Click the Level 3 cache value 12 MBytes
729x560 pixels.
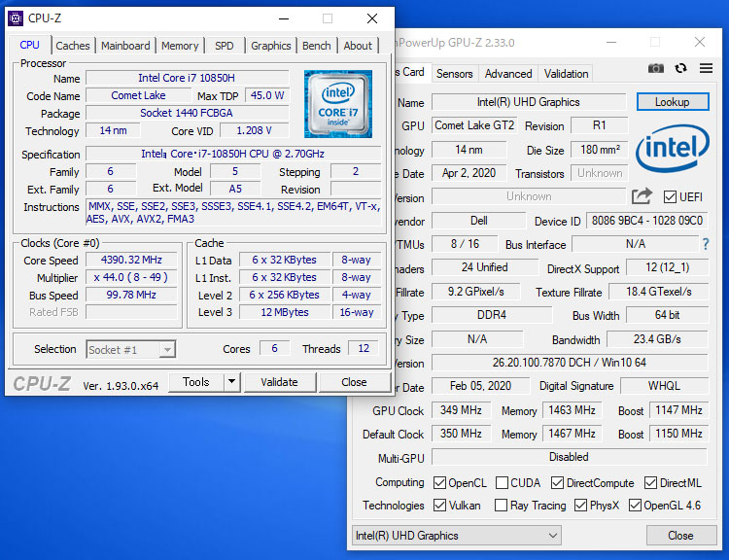[x=285, y=312]
